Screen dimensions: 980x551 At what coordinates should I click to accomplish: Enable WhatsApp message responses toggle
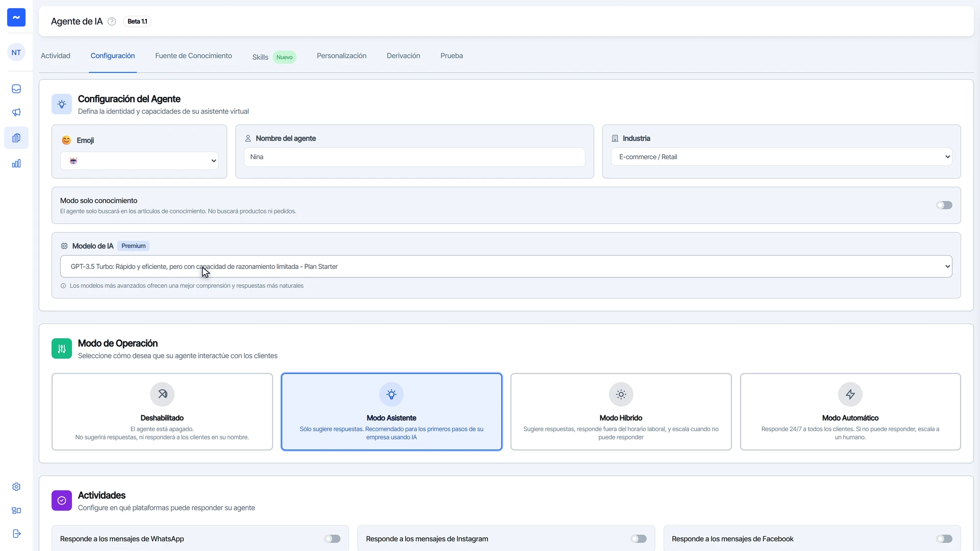pyautogui.click(x=332, y=539)
